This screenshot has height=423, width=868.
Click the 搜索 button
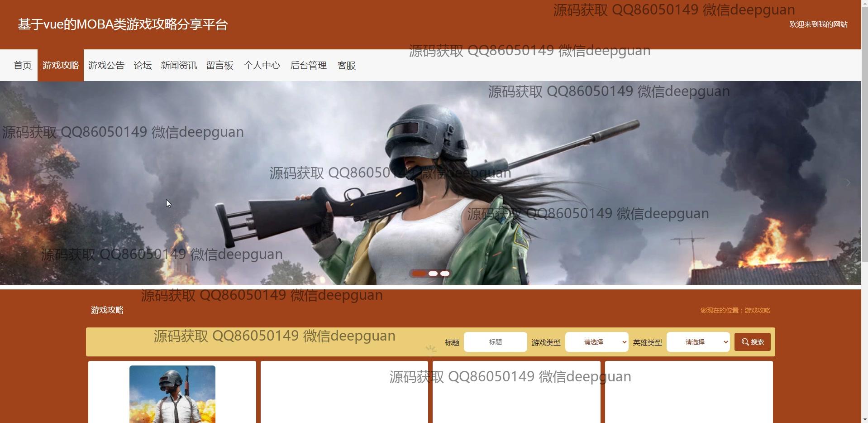tap(753, 342)
